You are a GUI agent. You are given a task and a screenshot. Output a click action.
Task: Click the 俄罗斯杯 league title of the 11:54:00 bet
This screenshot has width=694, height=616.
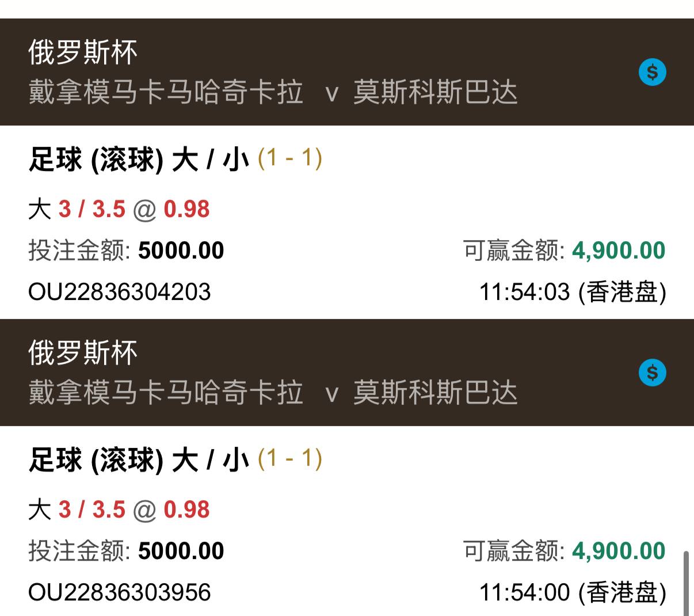[83, 353]
